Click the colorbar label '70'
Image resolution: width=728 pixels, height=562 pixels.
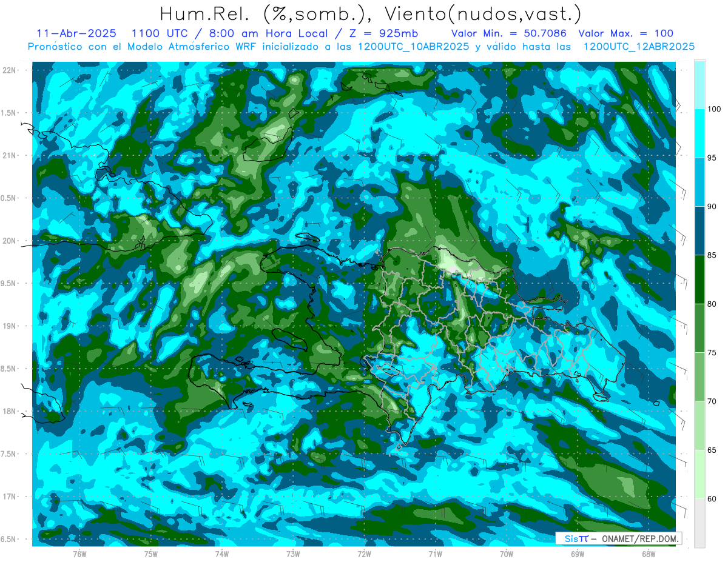coord(713,401)
